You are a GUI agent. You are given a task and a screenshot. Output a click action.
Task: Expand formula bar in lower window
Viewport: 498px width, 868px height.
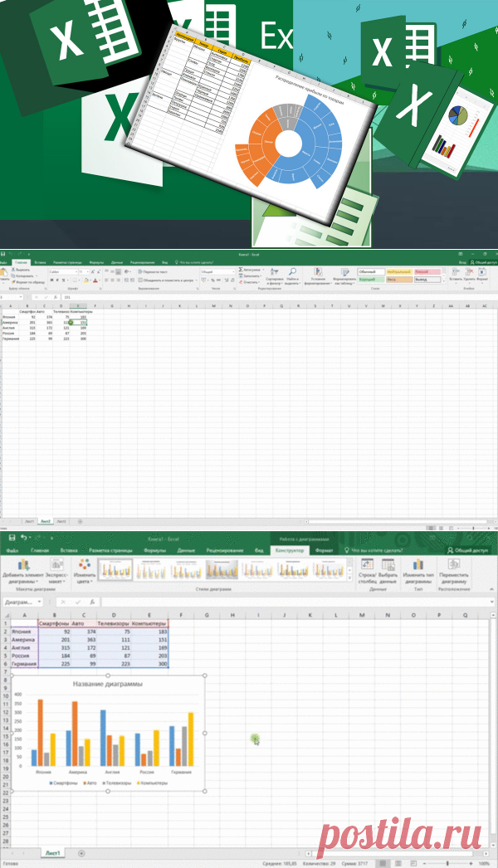[x=492, y=602]
